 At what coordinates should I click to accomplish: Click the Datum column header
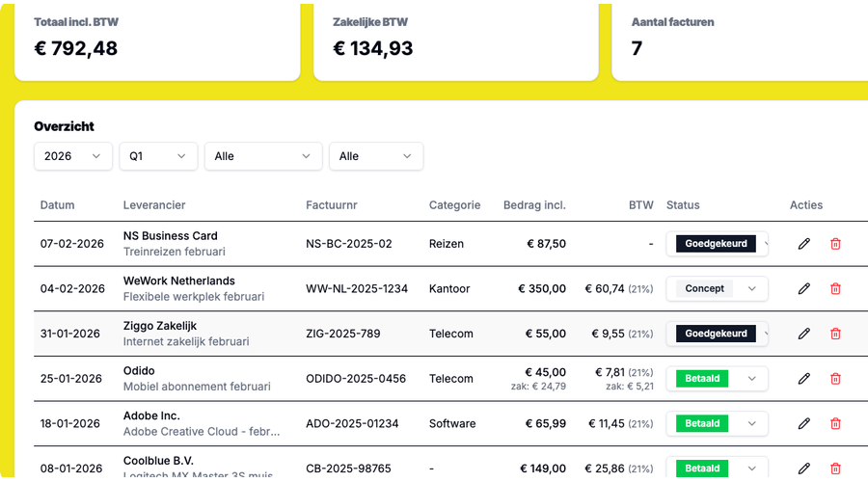pos(57,205)
